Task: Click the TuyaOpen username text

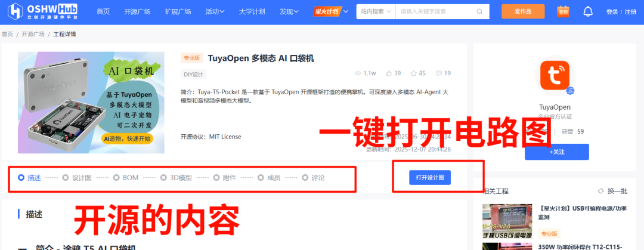Action: coord(555,107)
